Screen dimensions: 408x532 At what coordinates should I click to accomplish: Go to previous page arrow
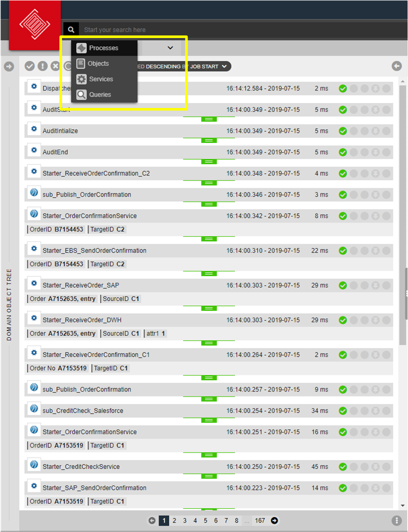coord(152,520)
